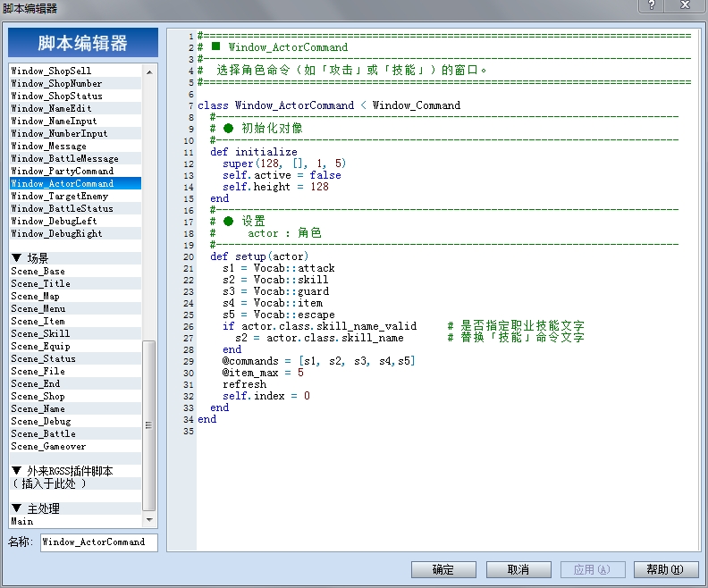The width and height of the screenshot is (708, 588).
Task: Open help with 帮助(H) button
Action: (x=666, y=569)
